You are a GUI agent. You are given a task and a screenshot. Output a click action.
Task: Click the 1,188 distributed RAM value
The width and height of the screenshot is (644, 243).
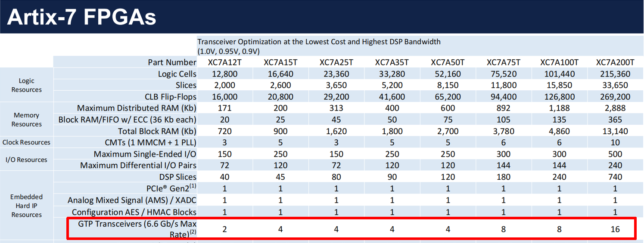point(560,108)
